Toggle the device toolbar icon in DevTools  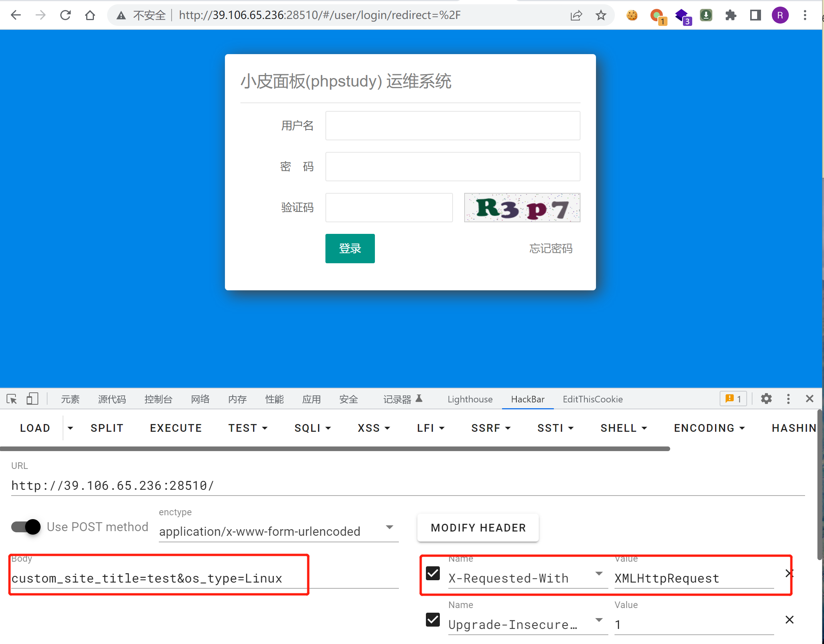(x=32, y=399)
